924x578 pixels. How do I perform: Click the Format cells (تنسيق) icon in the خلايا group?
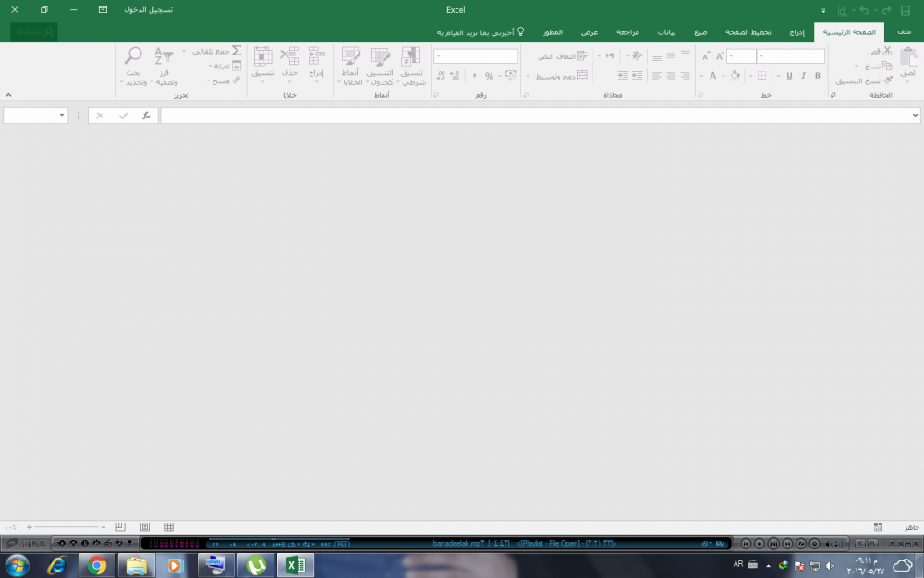coord(262,56)
